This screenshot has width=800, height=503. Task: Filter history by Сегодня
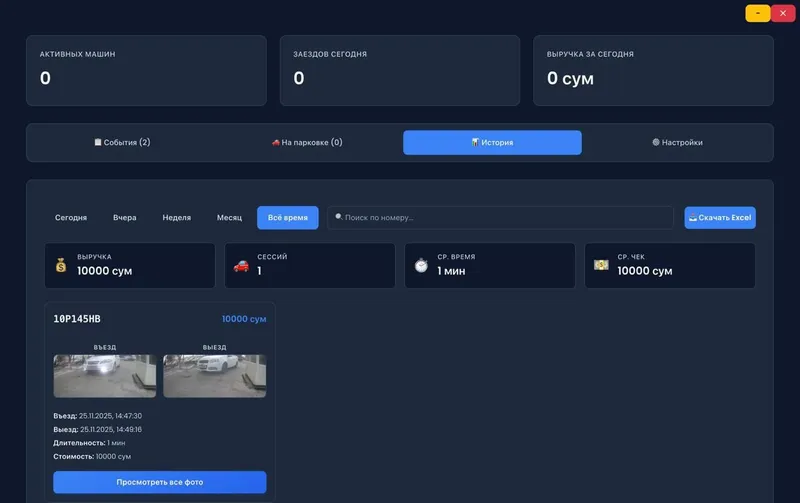click(x=71, y=217)
